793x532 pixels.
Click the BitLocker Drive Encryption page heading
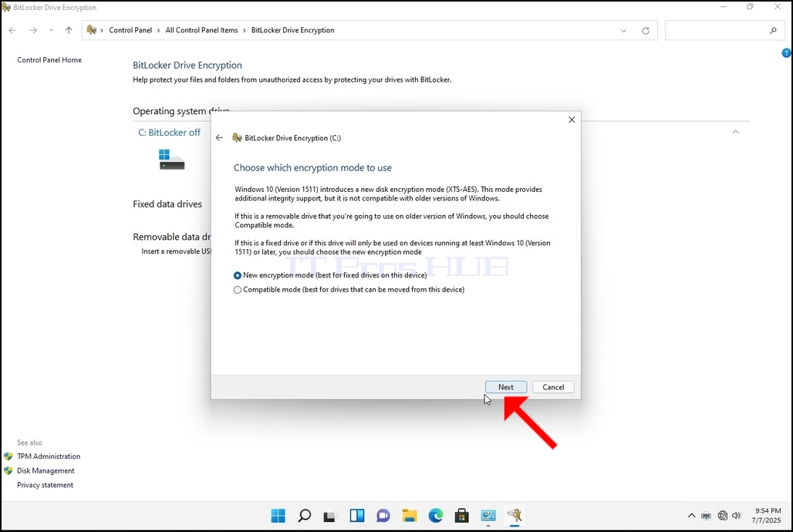[x=187, y=66]
